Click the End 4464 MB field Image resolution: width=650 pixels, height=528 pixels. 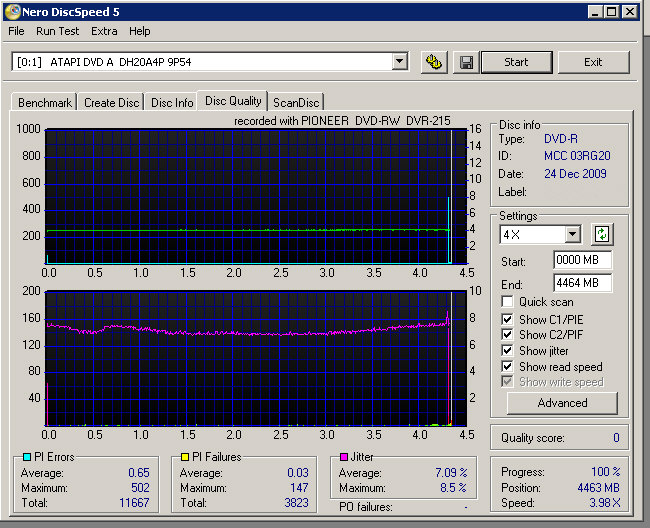(582, 283)
